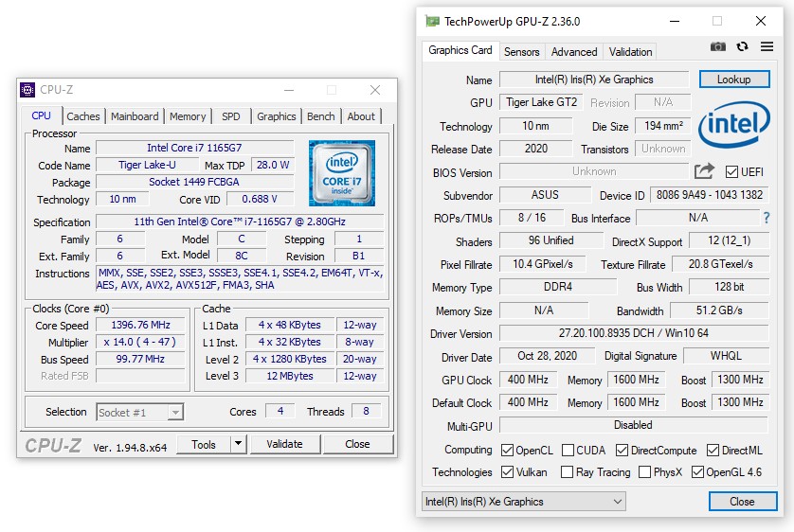
Task: Click the Level 3 cache 12 MBytes value
Action: (290, 376)
